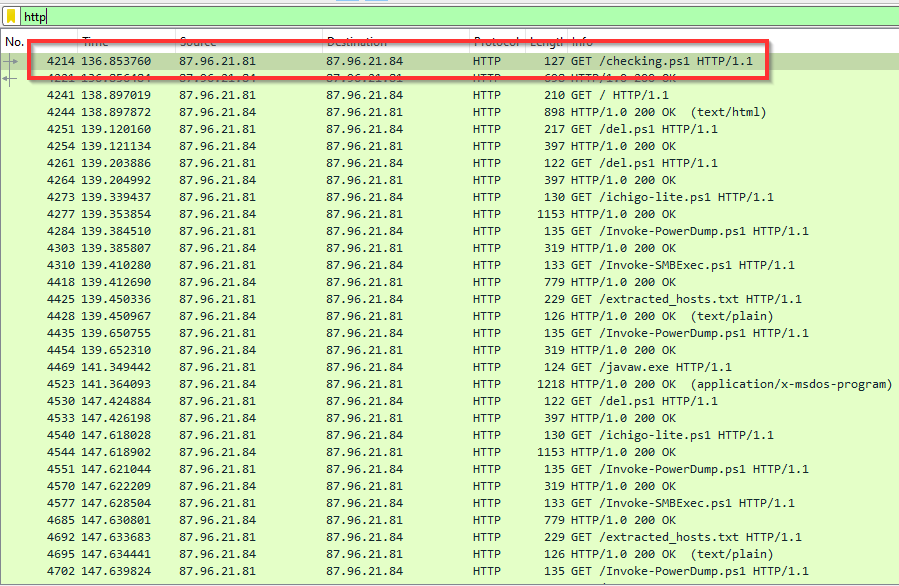This screenshot has width=899, height=586.
Task: Select packet 4251 GET /del.ps1
Action: tap(400, 129)
